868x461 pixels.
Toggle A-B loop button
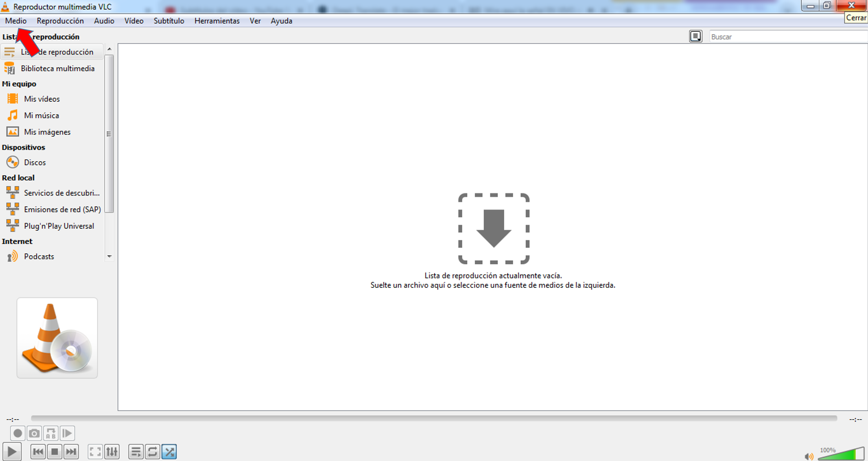pos(51,433)
